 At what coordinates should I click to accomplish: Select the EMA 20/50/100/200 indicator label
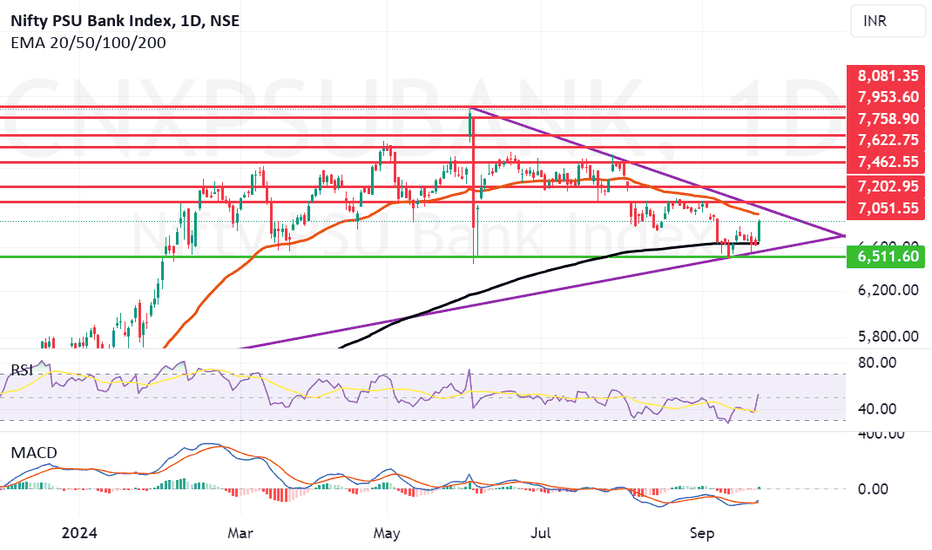89,43
